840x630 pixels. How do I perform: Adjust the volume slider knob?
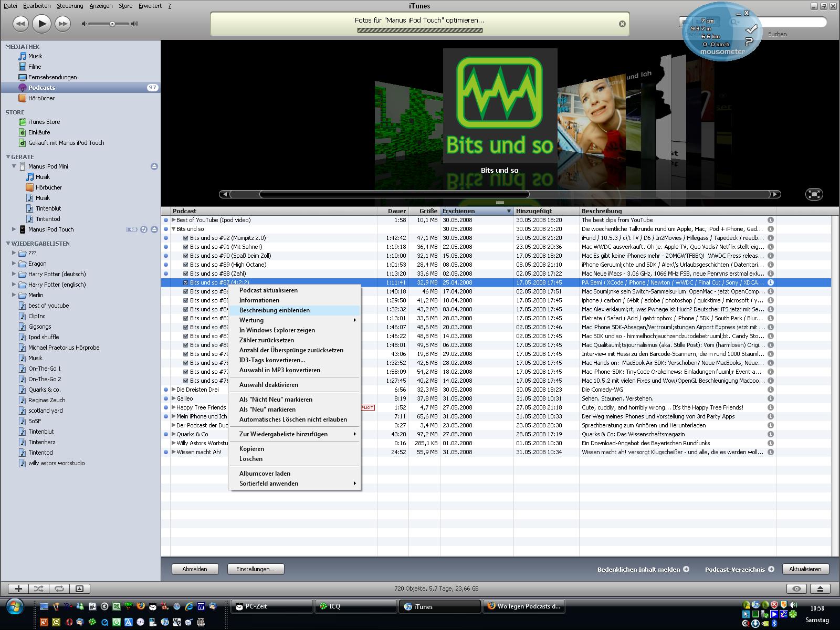[112, 24]
